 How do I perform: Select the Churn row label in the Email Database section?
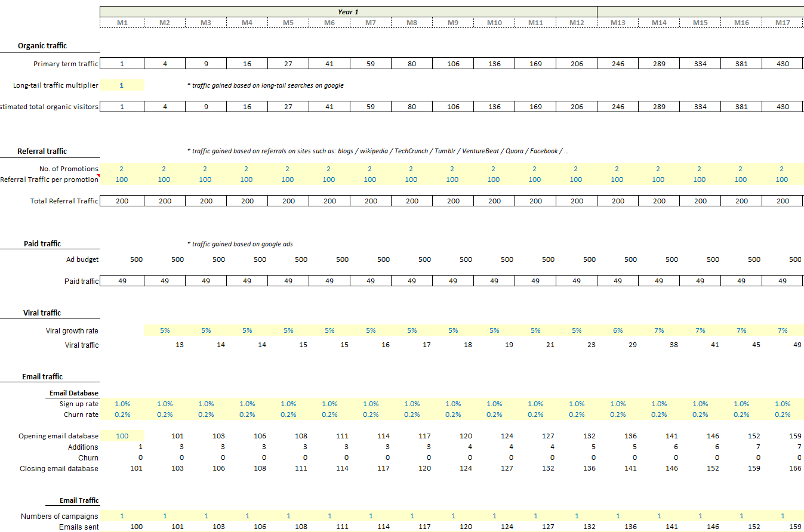click(88, 458)
